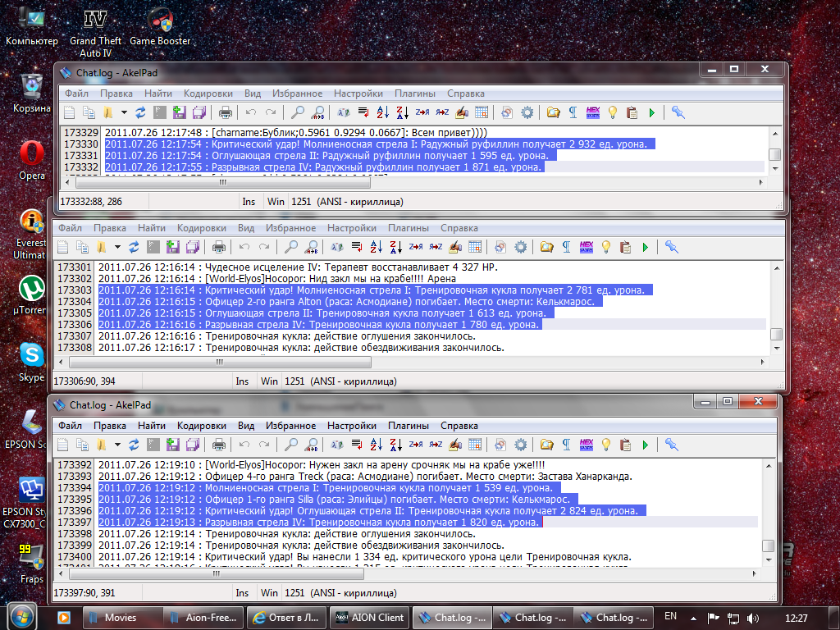
Task: Switch to Ответ в Л... browser taskbar button
Action: click(286, 618)
